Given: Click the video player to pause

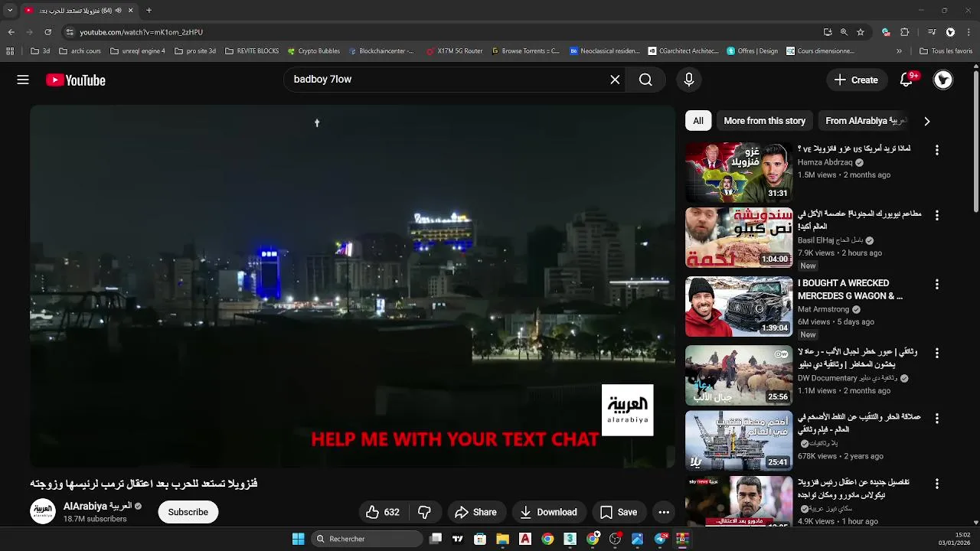Looking at the screenshot, I should click(x=352, y=286).
